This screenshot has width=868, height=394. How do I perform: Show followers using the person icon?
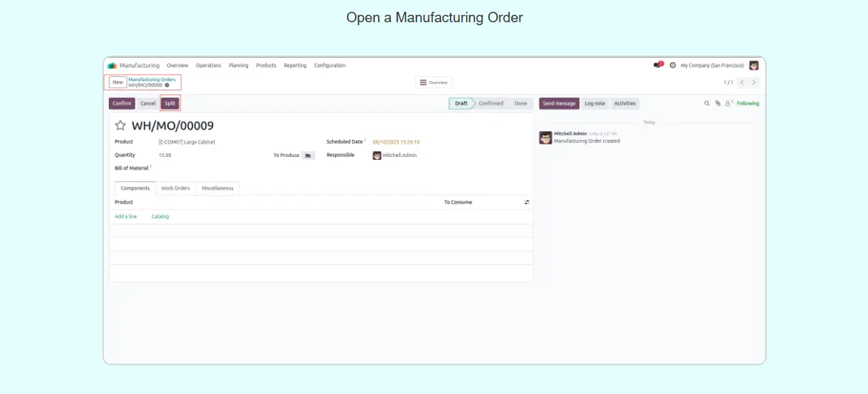coord(728,104)
